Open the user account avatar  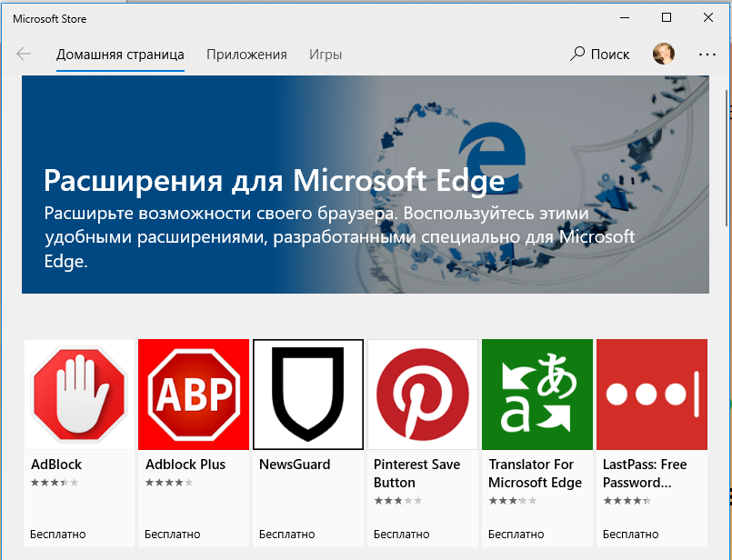(x=664, y=54)
